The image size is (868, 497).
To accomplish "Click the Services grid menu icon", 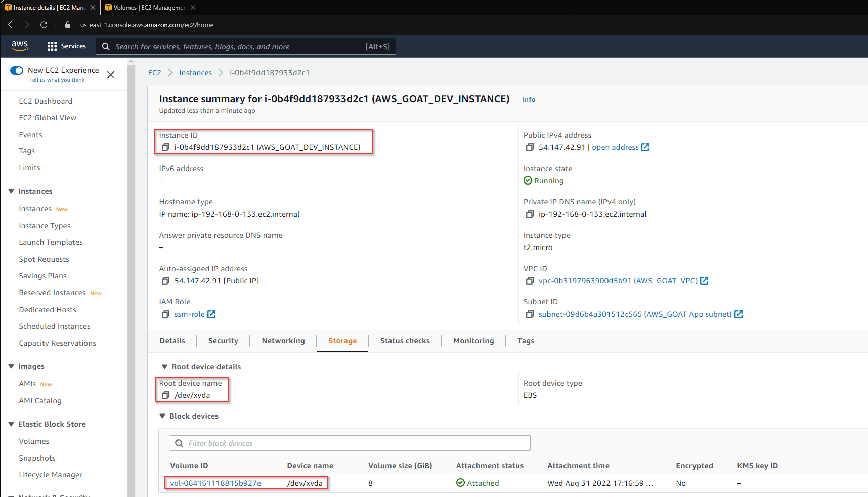I will (52, 46).
